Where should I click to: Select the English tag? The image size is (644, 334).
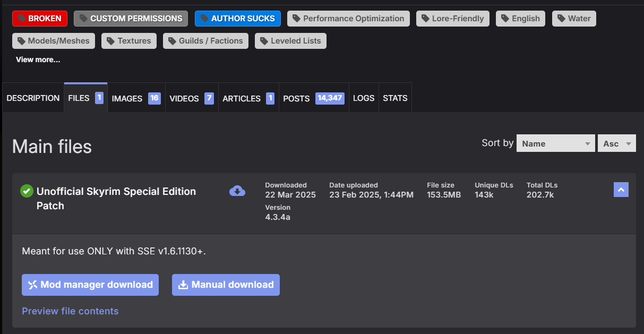[x=521, y=19]
